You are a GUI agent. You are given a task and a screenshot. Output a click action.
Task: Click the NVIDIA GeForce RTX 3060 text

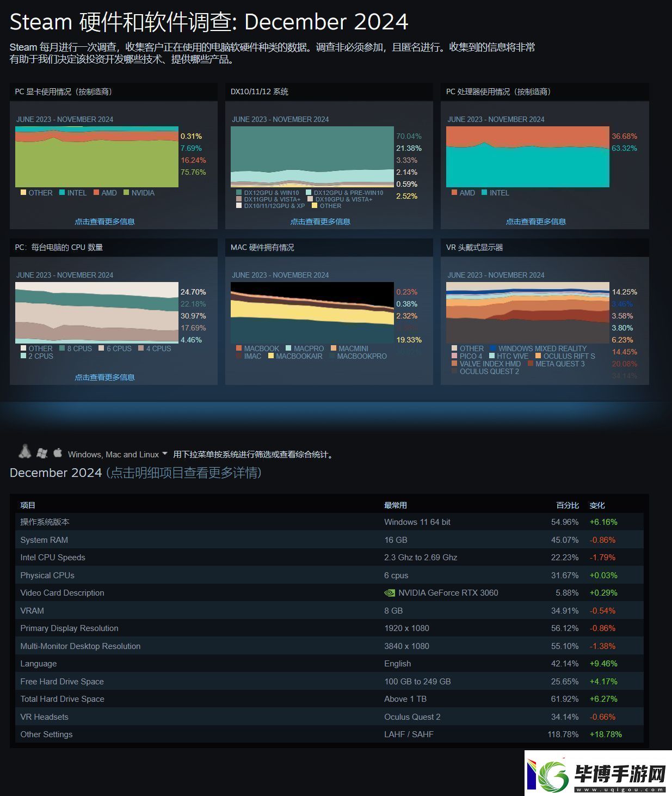448,593
